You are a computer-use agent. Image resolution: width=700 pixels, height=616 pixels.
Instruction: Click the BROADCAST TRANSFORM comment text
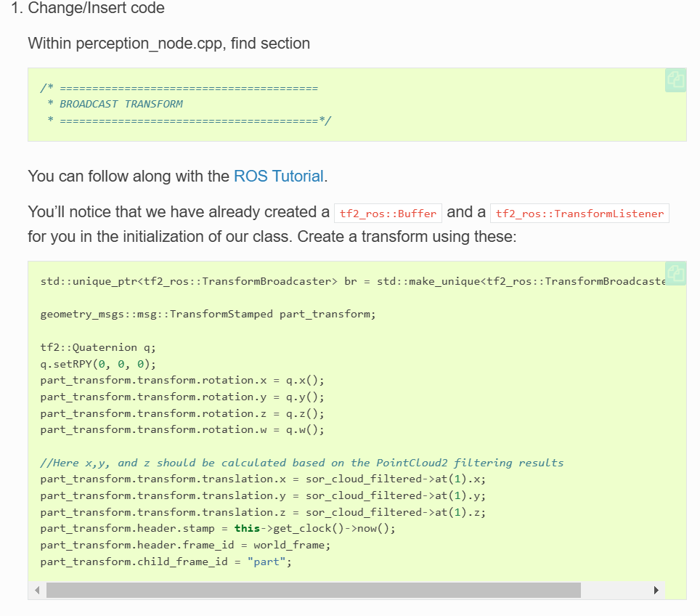(121, 104)
